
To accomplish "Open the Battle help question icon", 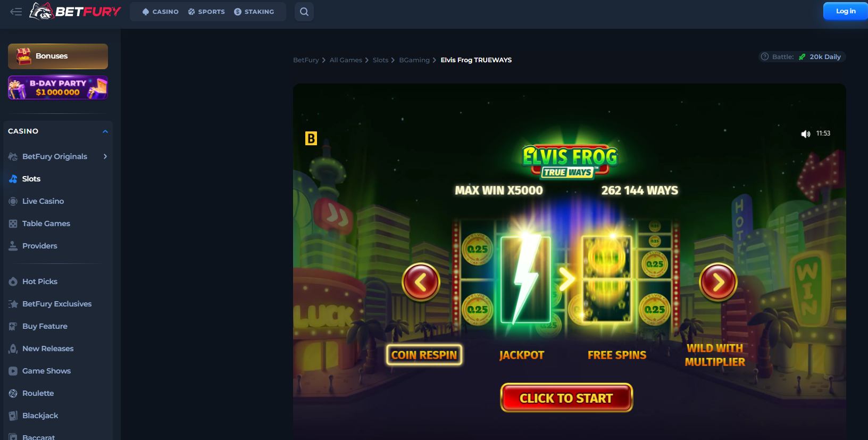I will pos(765,56).
